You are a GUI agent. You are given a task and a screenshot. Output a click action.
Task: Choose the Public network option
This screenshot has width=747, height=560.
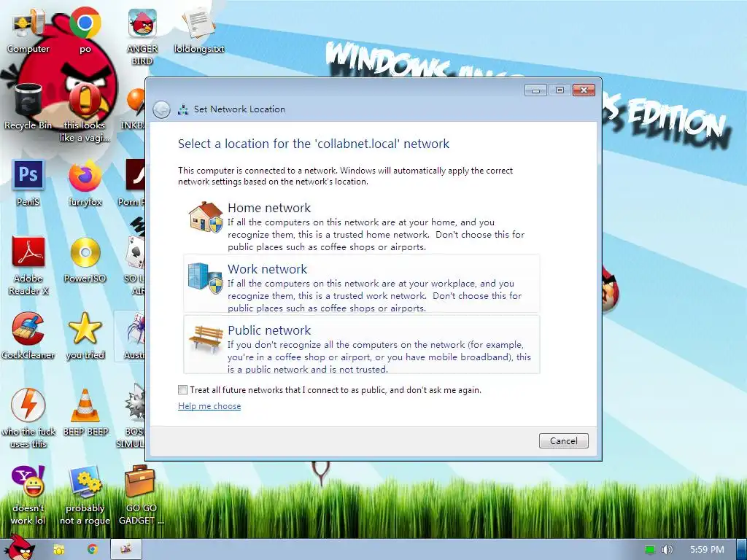click(x=362, y=345)
